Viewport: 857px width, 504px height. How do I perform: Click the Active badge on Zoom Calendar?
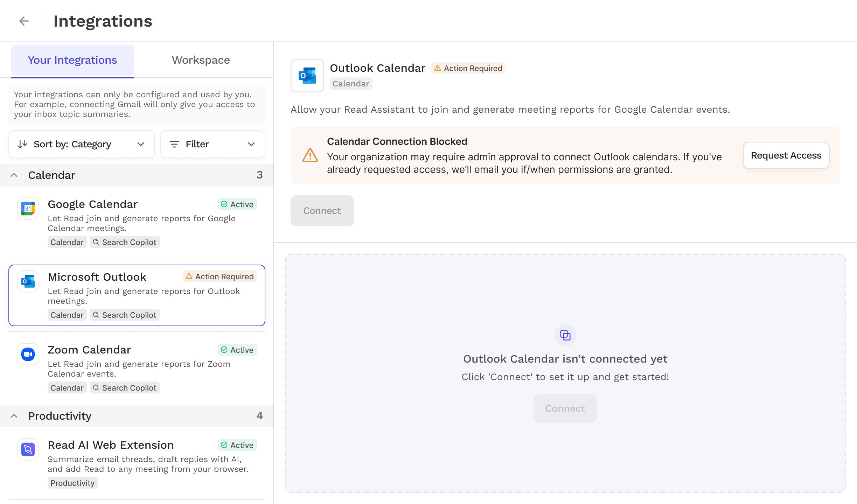(237, 350)
